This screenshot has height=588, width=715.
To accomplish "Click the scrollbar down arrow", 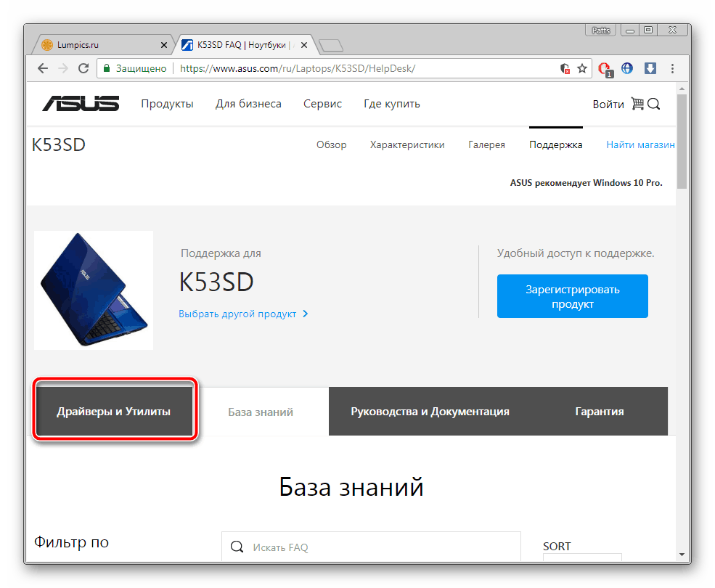I will (x=682, y=555).
